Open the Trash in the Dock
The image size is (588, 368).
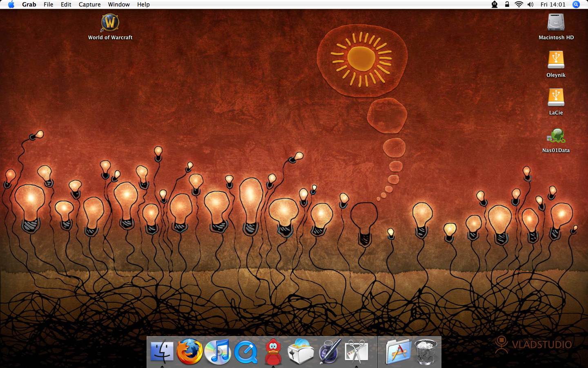[426, 351]
